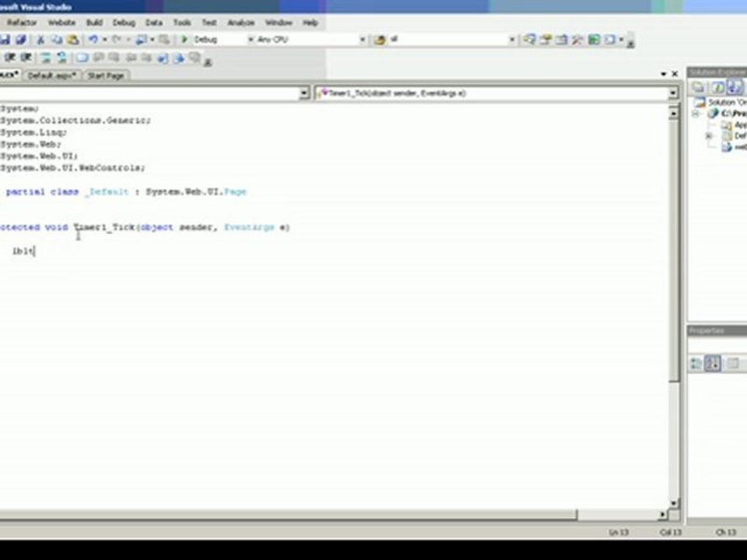Screen dimensions: 747x560
Task: Open the Build menu
Action: [x=94, y=23]
